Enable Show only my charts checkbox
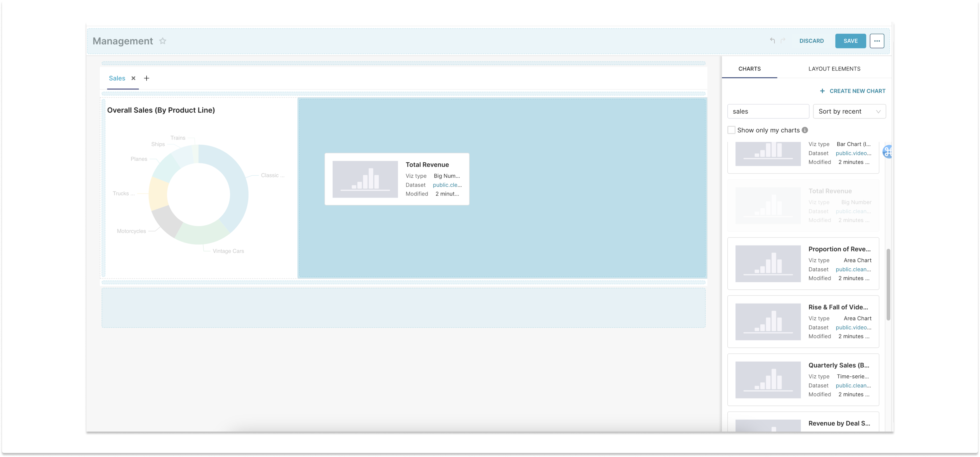Viewport: 980px width, 457px height. (x=731, y=130)
